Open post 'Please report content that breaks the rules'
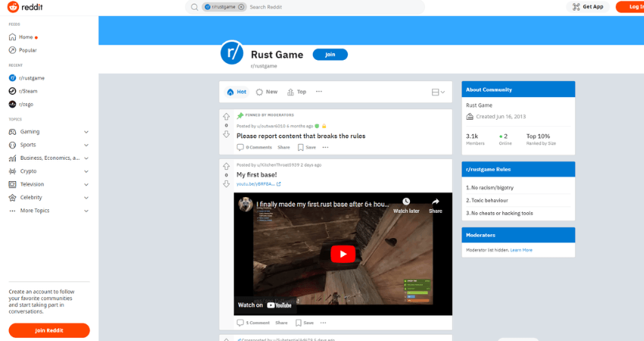 [301, 136]
